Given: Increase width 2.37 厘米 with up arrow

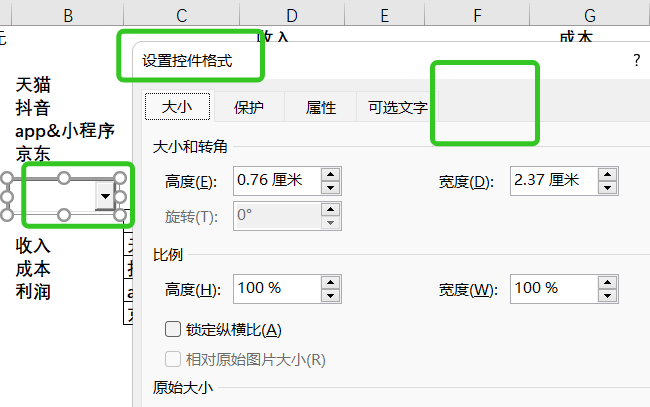Looking at the screenshot, I should tap(606, 174).
